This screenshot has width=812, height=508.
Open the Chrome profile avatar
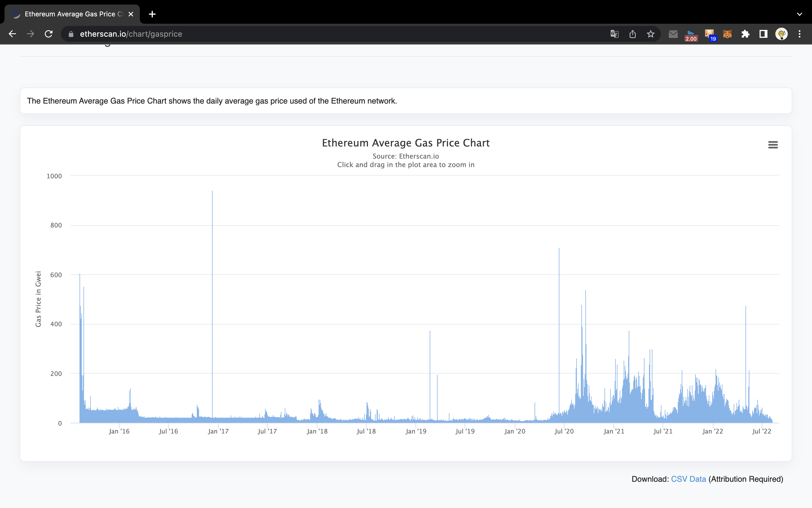pyautogui.click(x=782, y=34)
